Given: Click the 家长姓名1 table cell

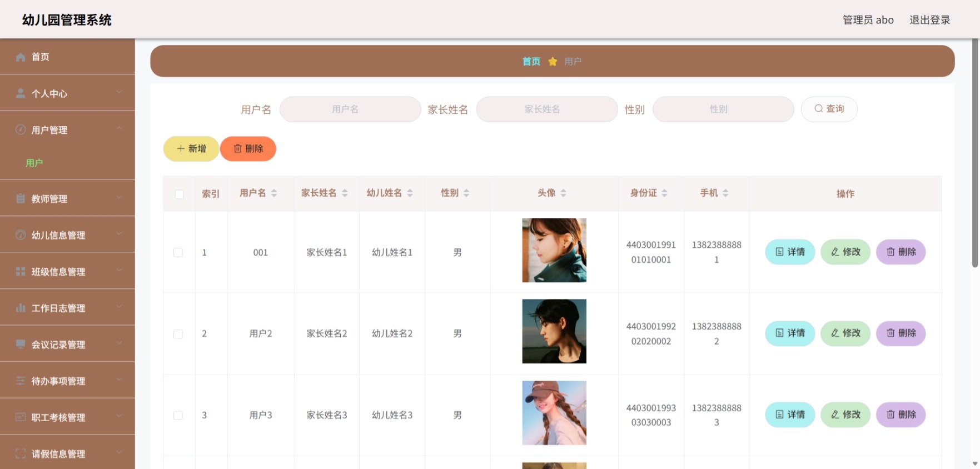Looking at the screenshot, I should (327, 252).
